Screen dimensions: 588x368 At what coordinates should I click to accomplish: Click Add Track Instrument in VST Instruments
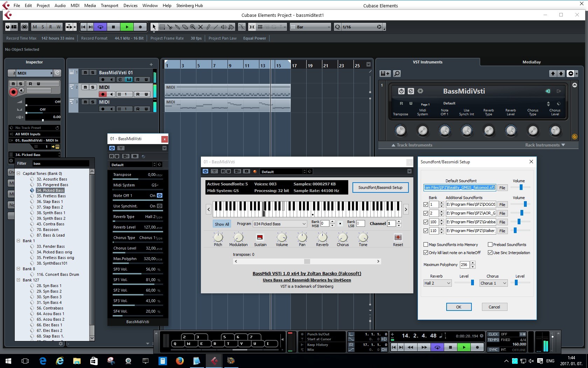tap(385, 74)
